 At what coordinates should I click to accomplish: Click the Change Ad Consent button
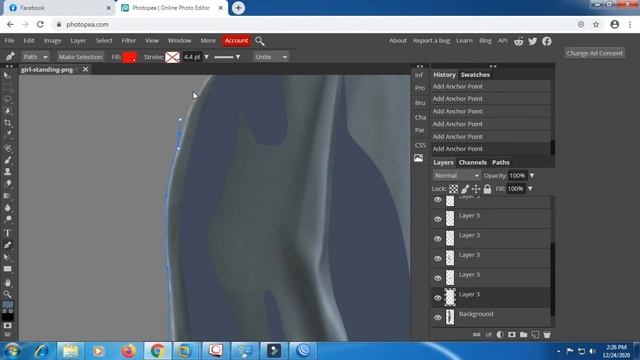tap(595, 53)
